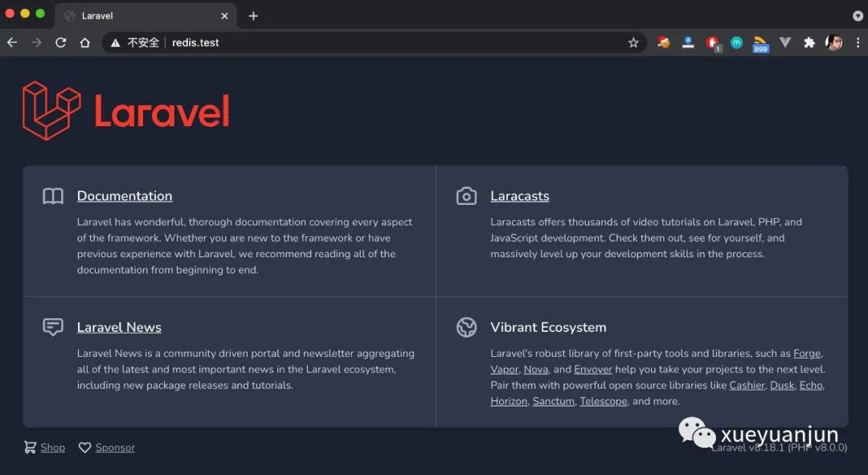Open the Nova link
This screenshot has height=475, width=868.
pos(536,369)
